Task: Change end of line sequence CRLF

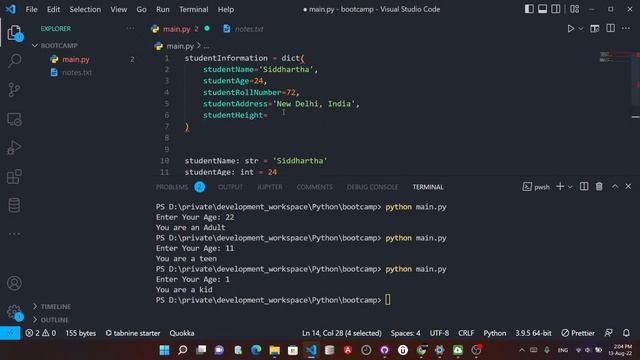Action: pyautogui.click(x=466, y=333)
